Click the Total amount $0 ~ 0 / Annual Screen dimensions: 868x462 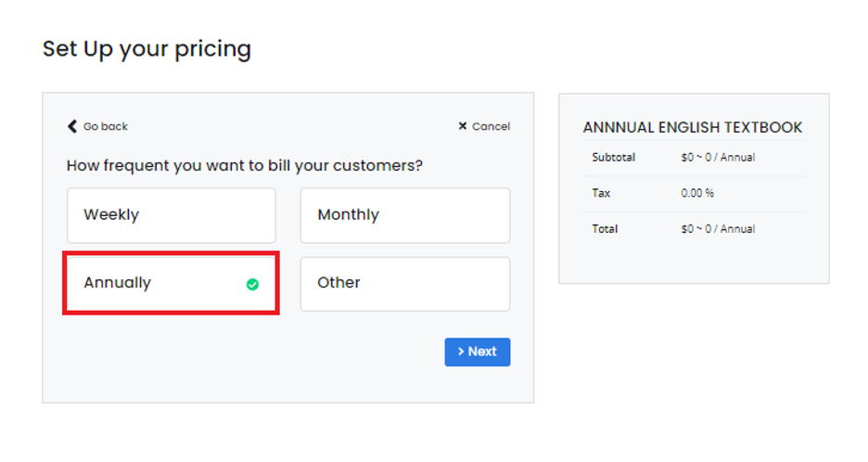[718, 229]
